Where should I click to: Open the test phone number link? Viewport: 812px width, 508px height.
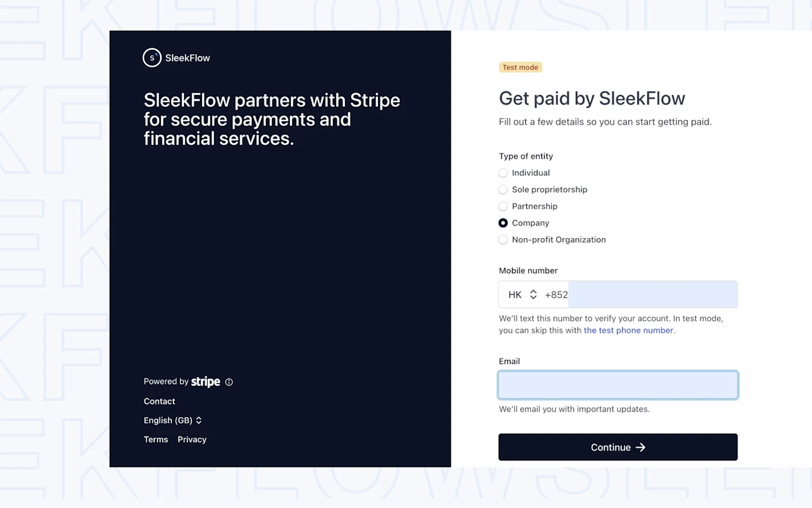[x=628, y=330]
